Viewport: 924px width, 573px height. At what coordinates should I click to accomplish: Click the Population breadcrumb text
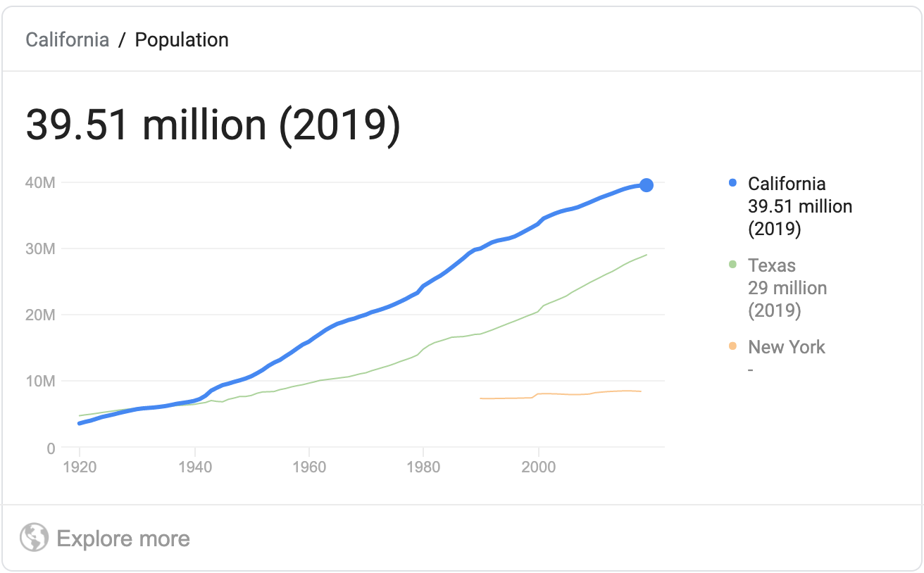tap(182, 39)
